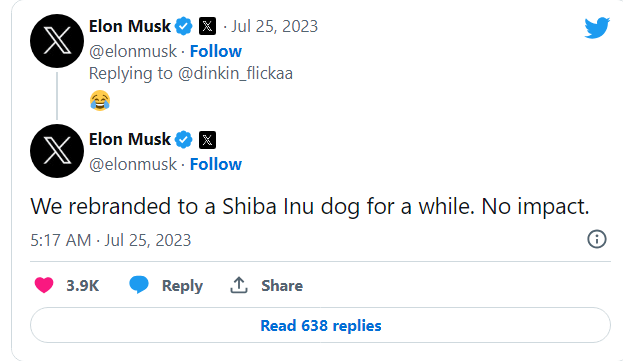Open the 5:17 AM · Jul 25, 2023 timestamp

111,240
